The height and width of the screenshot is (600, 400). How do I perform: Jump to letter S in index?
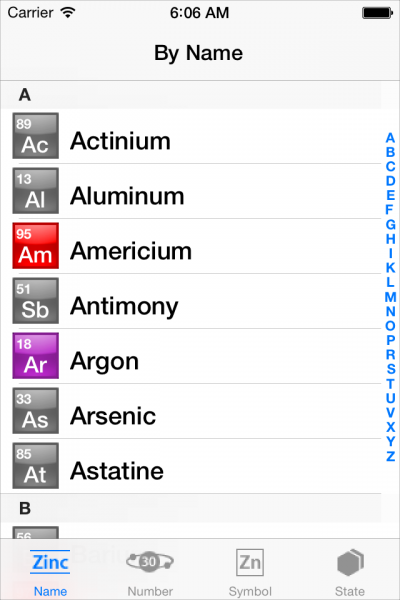390,369
